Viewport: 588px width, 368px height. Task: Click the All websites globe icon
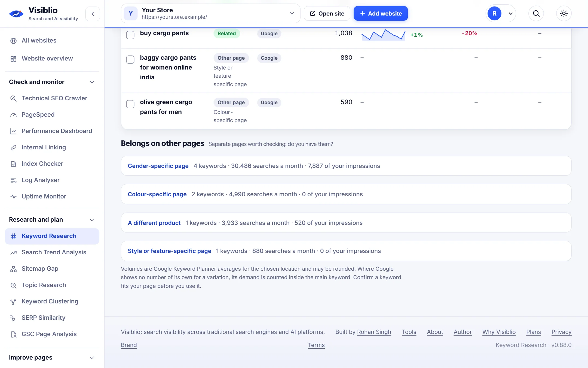click(x=13, y=41)
